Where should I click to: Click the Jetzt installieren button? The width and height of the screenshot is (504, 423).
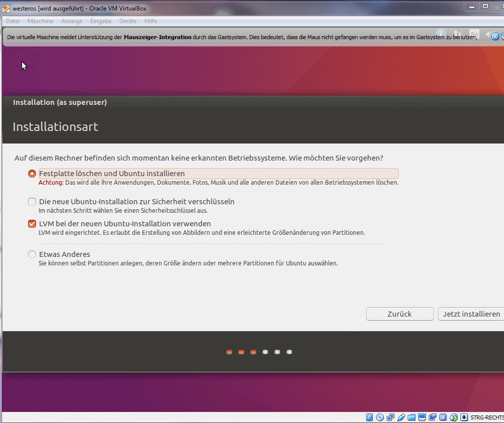click(x=471, y=314)
